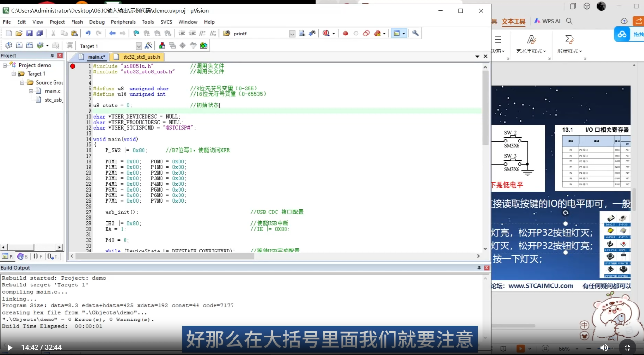Mute the video audio
Screen dimensions: 644x355
click(604, 348)
